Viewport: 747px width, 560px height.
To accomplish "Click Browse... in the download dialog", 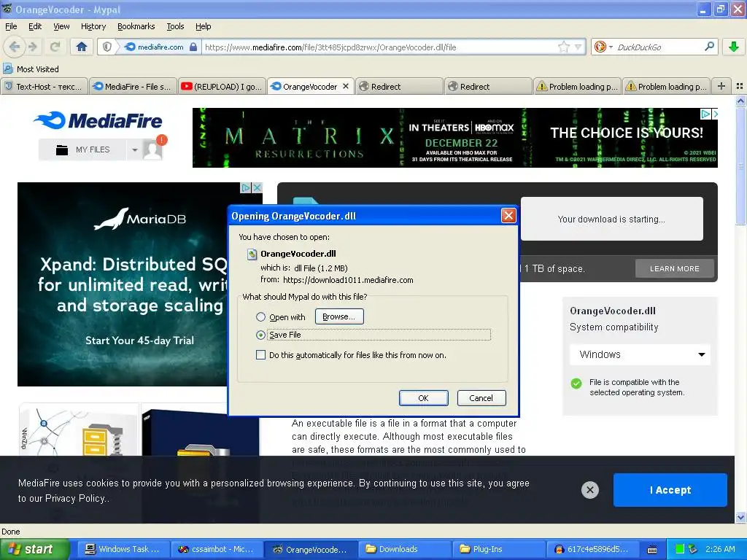I will [339, 316].
